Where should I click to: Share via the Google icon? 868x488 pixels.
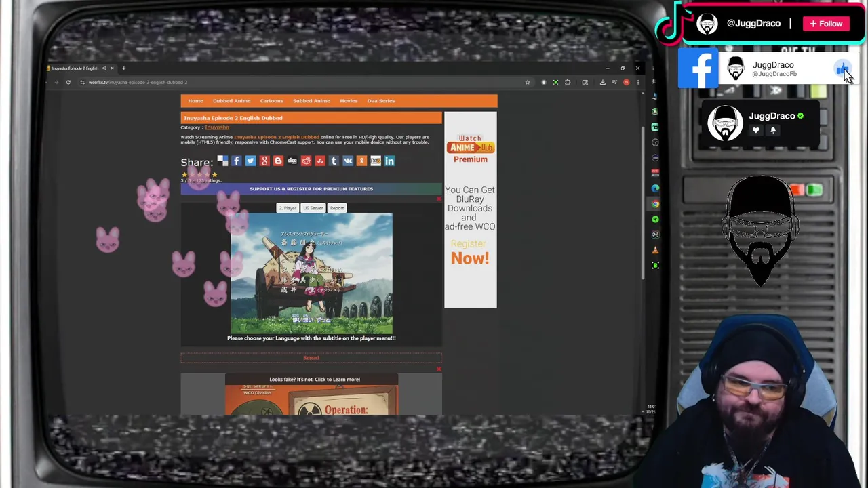264,161
